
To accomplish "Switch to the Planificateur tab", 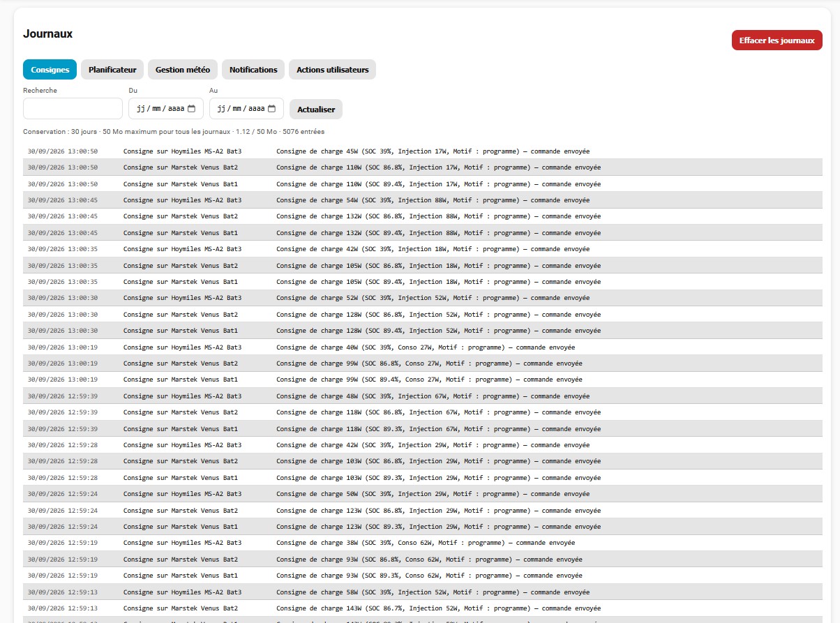I will 112,70.
